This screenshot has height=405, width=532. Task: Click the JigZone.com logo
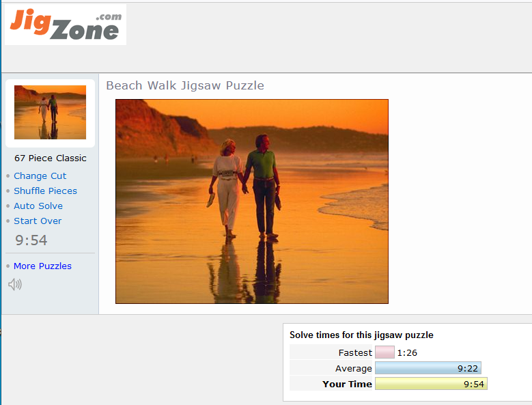66,25
